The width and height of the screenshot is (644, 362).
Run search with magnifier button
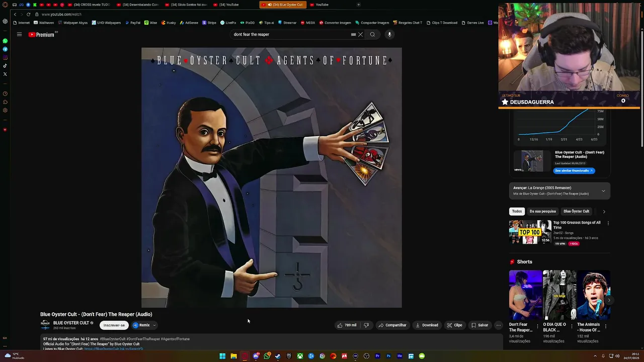[372, 35]
